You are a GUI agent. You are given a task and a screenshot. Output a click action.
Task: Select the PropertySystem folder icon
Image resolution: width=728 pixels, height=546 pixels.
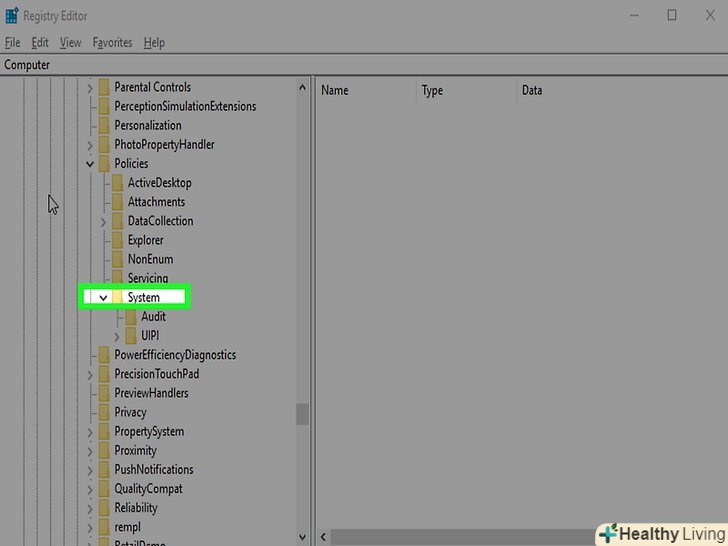(x=104, y=431)
